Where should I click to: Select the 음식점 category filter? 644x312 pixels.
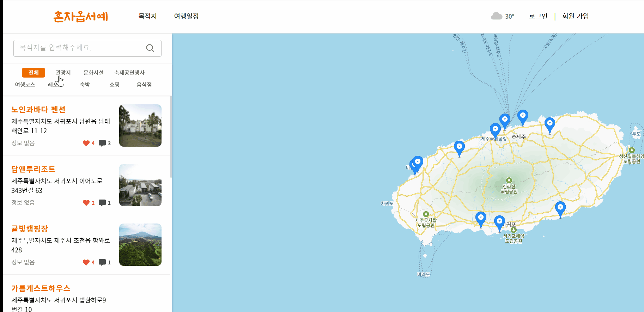point(144,85)
